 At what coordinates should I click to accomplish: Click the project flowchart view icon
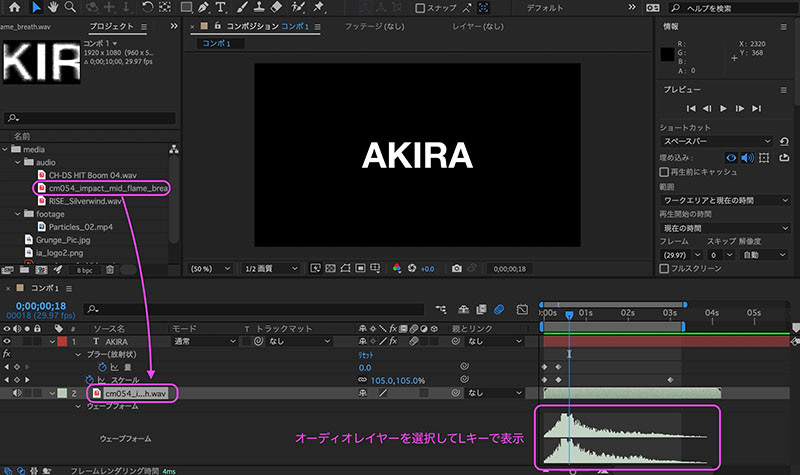174,149
